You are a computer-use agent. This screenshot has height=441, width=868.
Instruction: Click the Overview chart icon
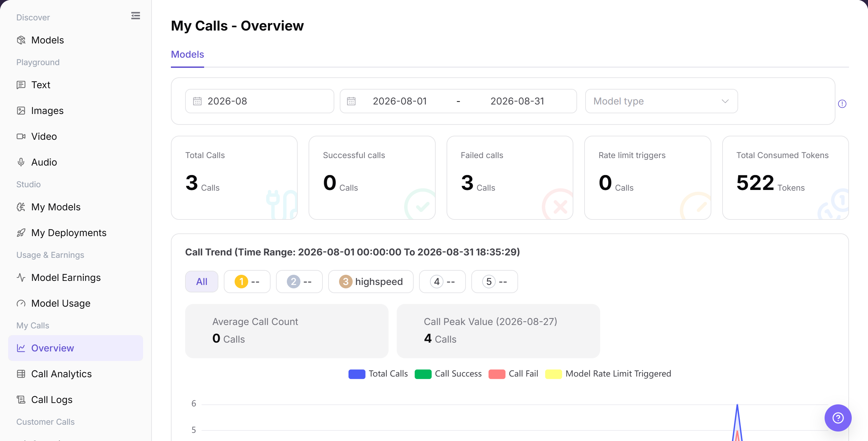21,348
